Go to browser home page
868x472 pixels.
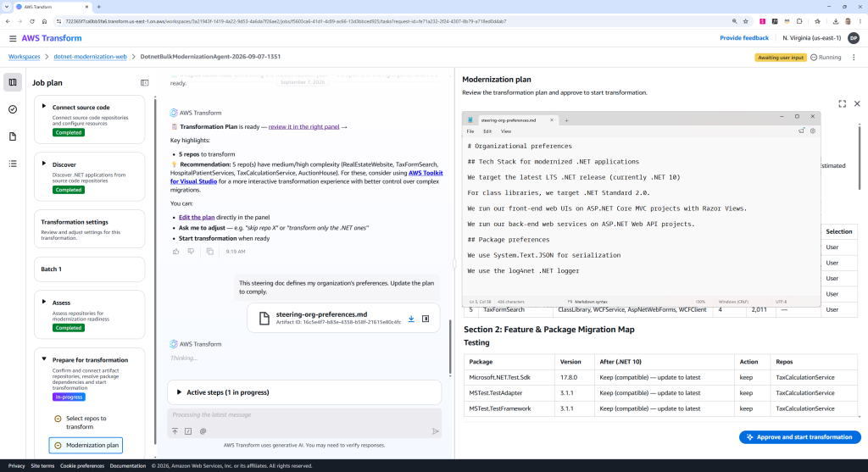pos(44,21)
